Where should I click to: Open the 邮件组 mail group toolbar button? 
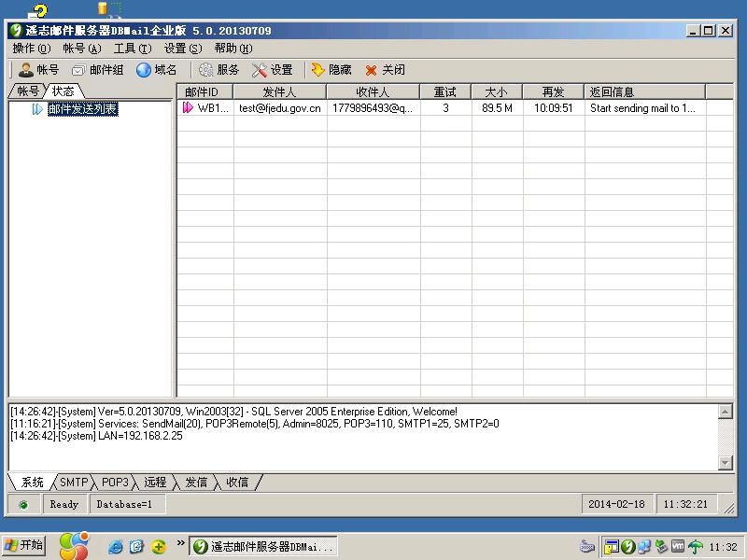click(98, 70)
